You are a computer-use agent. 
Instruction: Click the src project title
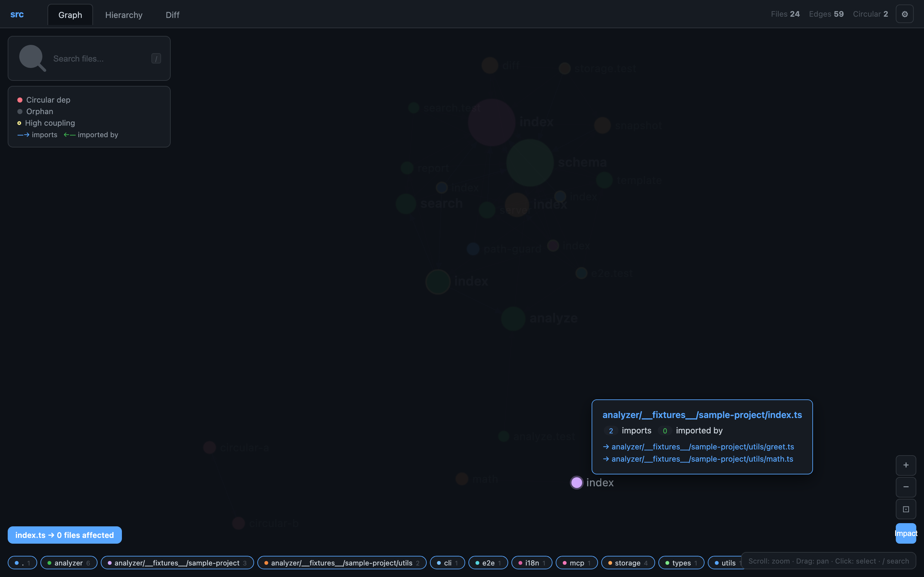tap(17, 14)
